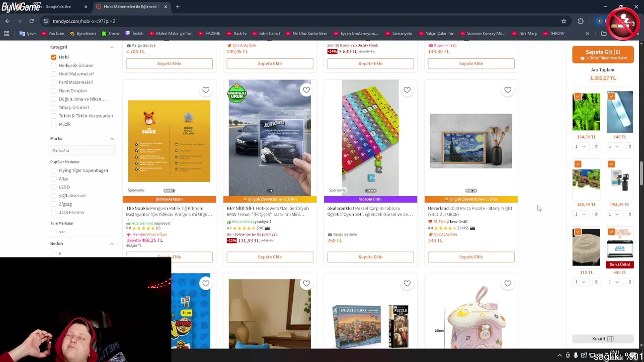Open Türk Marşı bookmark

[x=524, y=34]
